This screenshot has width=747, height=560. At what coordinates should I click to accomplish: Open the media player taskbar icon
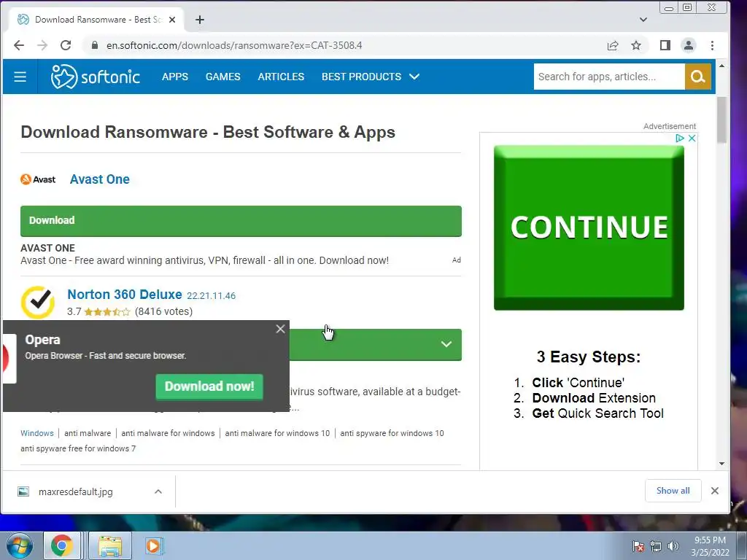click(x=154, y=545)
